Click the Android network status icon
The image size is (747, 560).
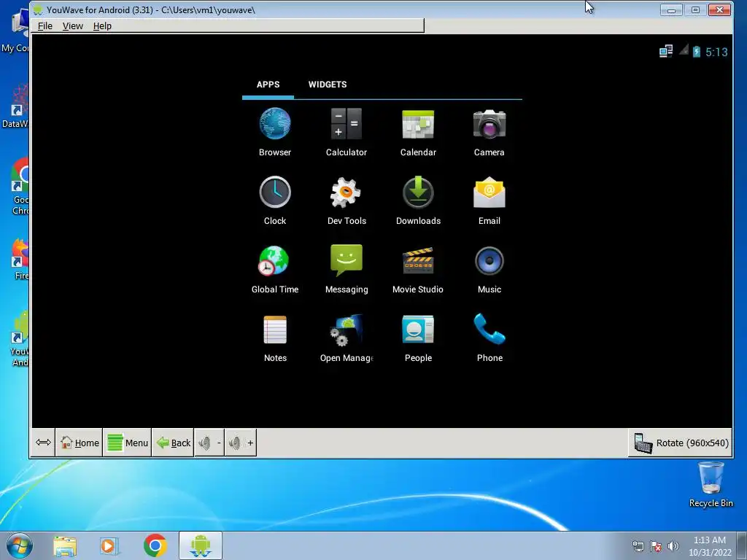(x=665, y=51)
